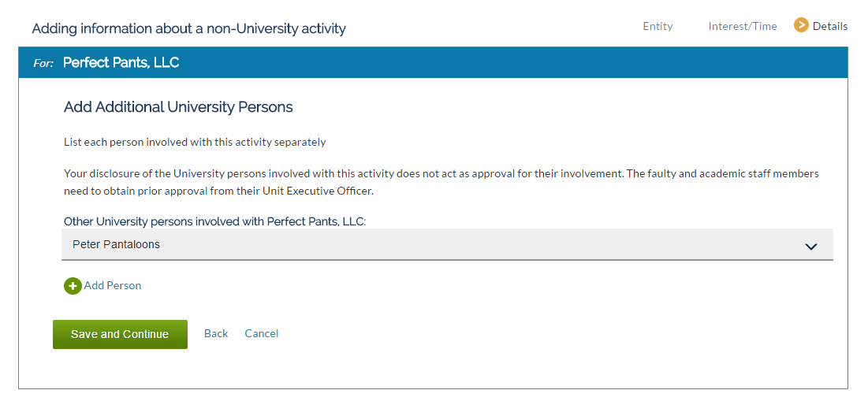The image size is (868, 416).
Task: Click the Add Additional University Persons heading
Action: [178, 107]
